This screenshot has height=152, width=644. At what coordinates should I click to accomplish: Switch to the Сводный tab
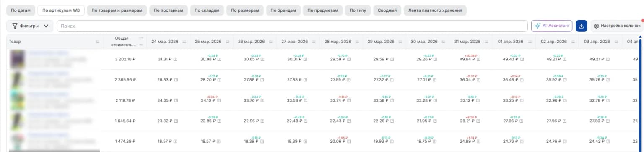(387, 10)
